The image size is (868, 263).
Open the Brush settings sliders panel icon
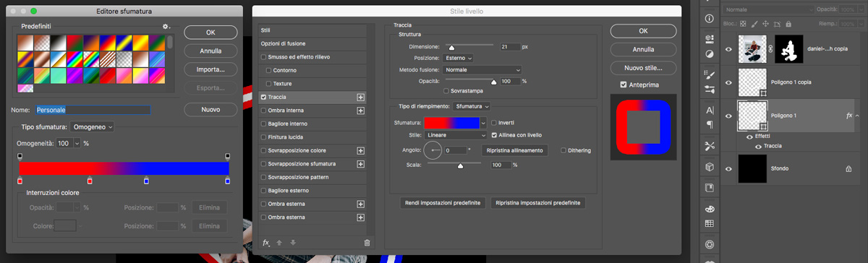point(709,89)
